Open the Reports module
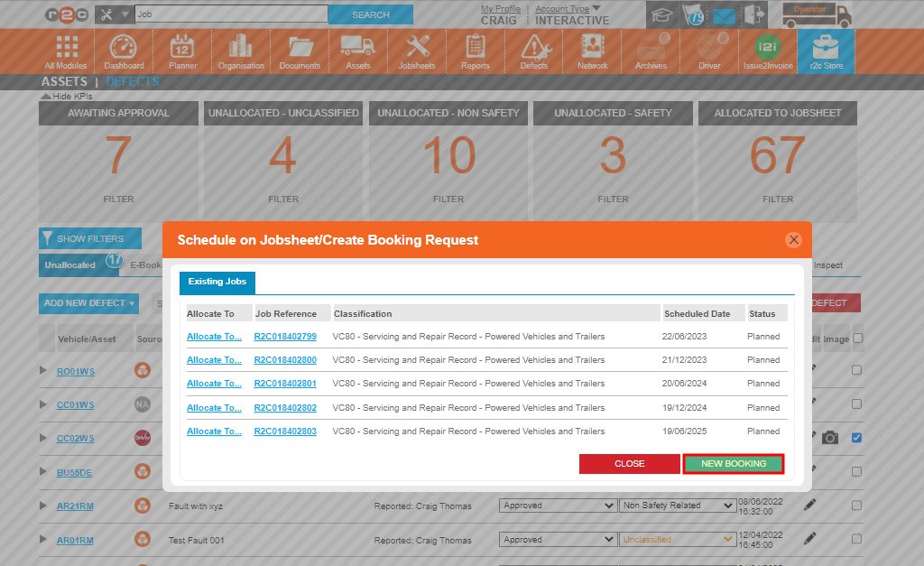 [475, 51]
